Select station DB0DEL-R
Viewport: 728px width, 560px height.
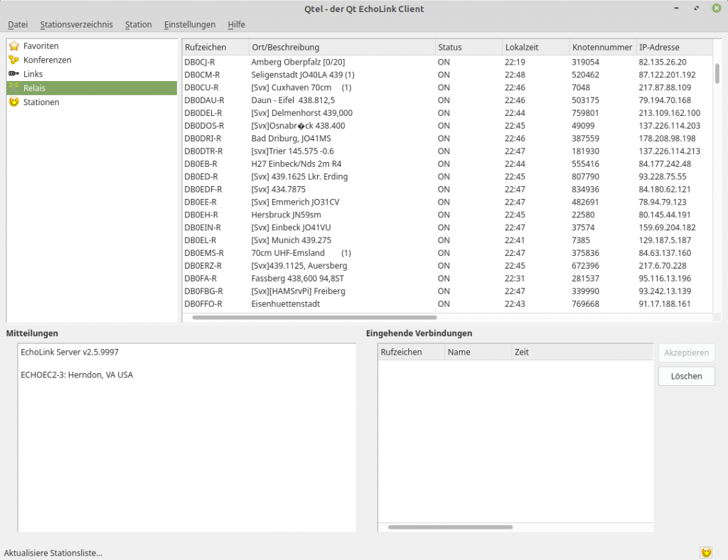[x=203, y=113]
